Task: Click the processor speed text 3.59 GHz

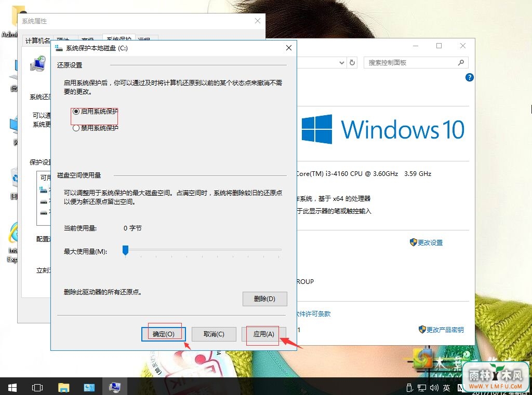Action: [418, 173]
